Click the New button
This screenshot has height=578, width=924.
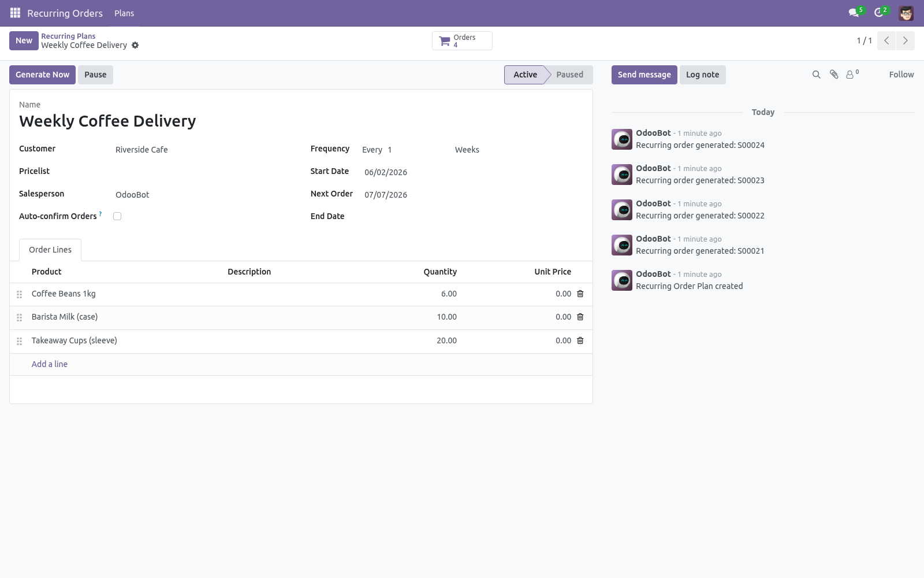click(x=24, y=40)
